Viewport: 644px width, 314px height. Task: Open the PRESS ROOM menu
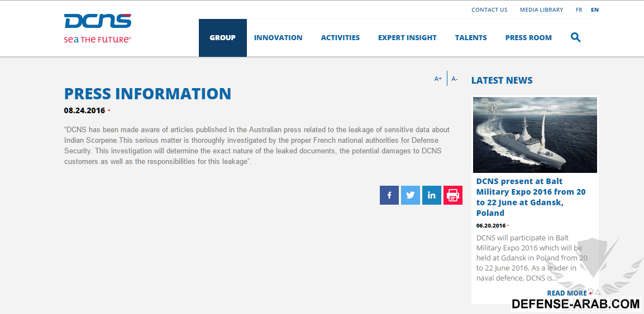pyautogui.click(x=528, y=38)
